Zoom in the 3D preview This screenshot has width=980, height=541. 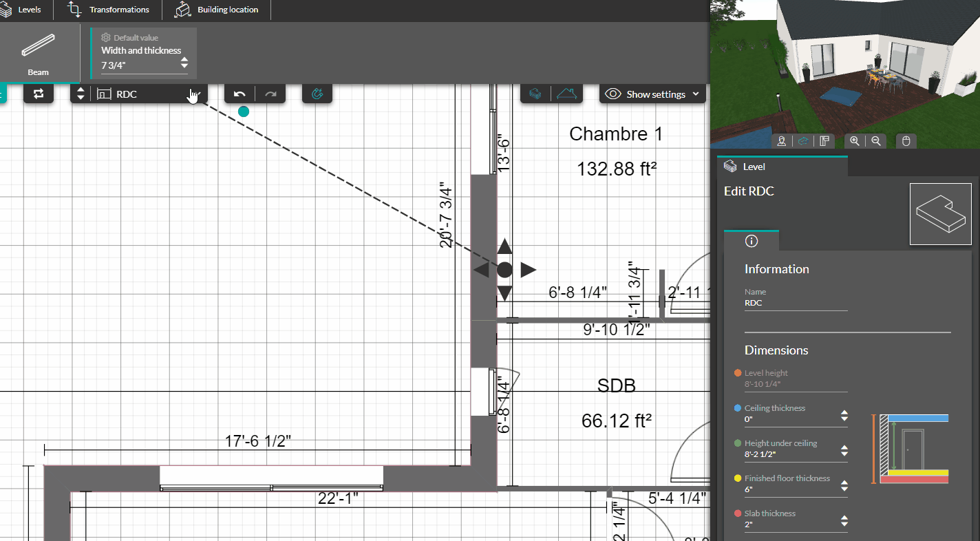855,141
